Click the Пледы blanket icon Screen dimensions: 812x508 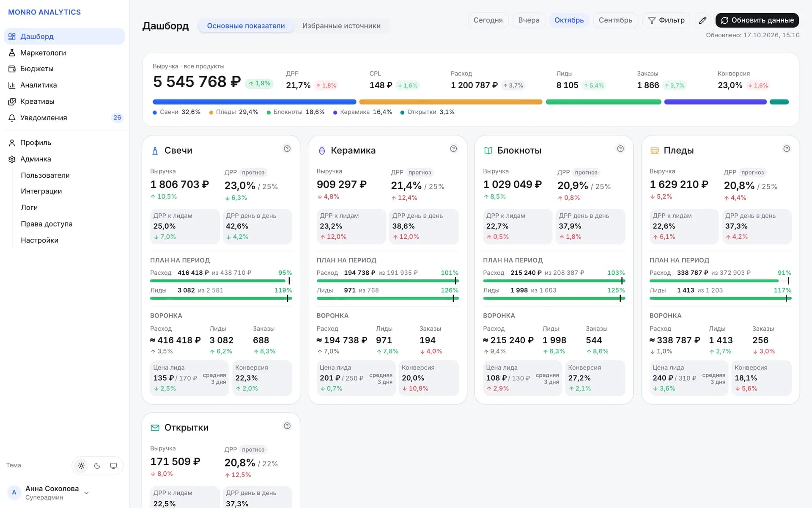click(x=655, y=151)
